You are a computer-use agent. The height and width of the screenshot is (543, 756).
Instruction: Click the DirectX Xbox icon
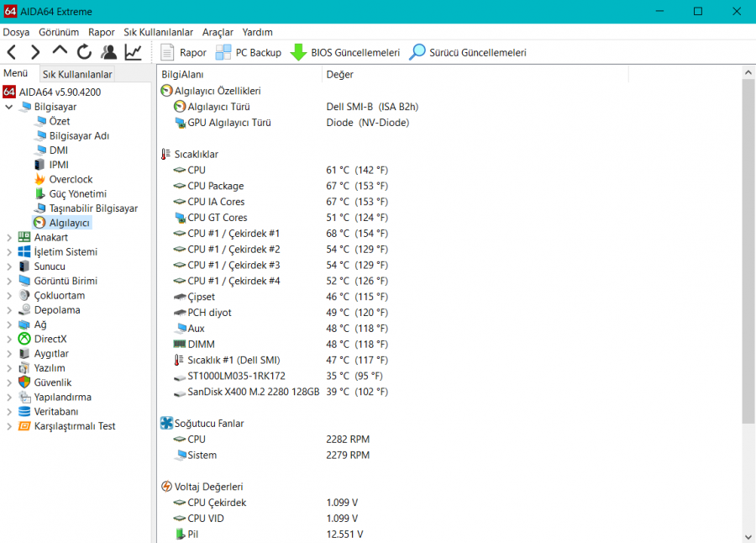point(24,339)
